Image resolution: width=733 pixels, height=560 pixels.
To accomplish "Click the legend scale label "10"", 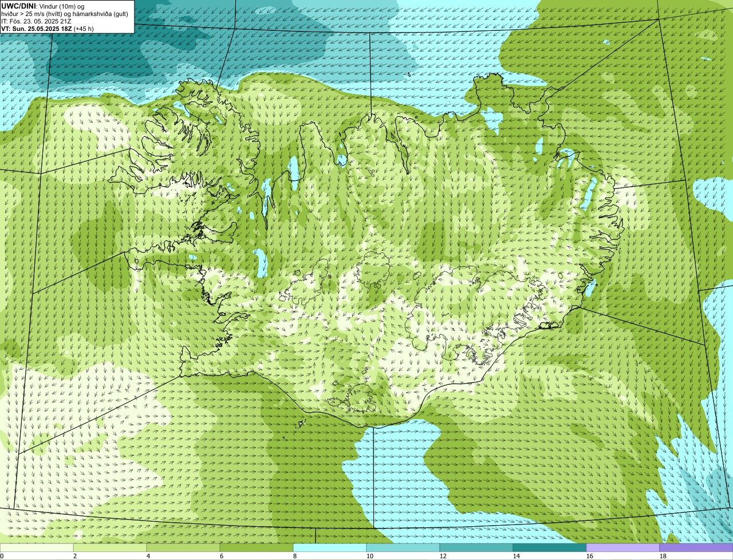I will pyautogui.click(x=370, y=556).
